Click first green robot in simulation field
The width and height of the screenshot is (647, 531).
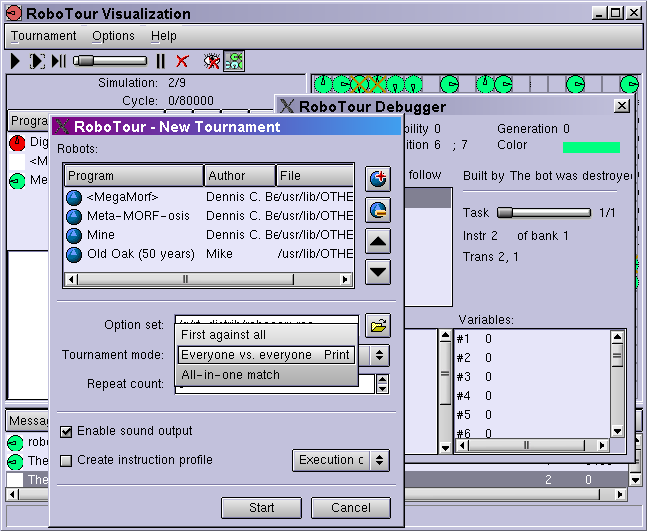pos(323,84)
